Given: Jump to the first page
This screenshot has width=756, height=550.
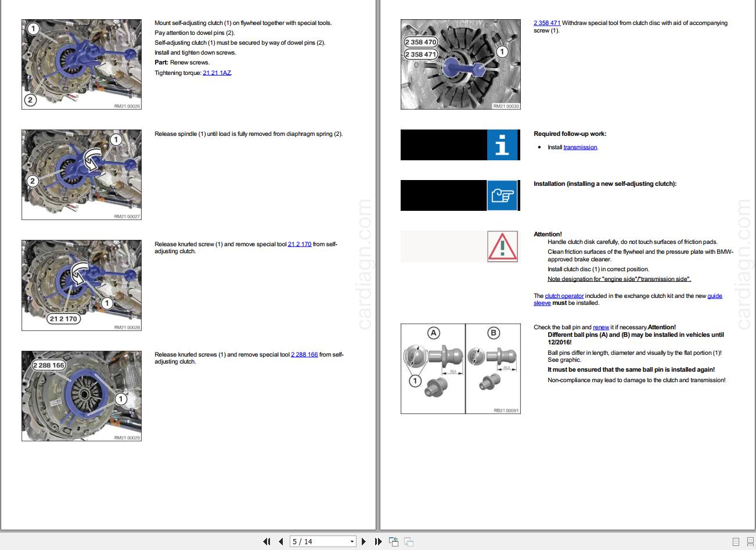Looking at the screenshot, I should [x=267, y=541].
